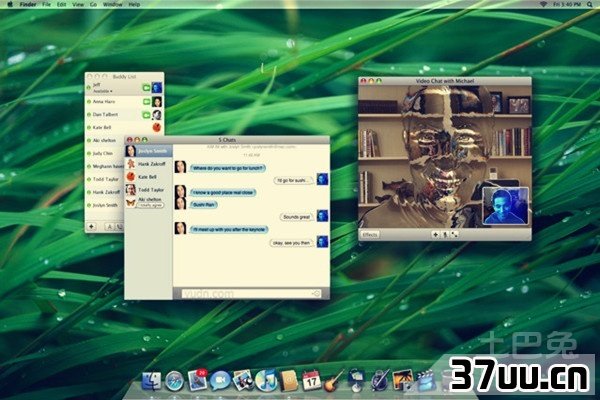Select Meghann buddy in the Buddy List
Image resolution: width=600 pixels, height=400 pixels.
pos(105,167)
